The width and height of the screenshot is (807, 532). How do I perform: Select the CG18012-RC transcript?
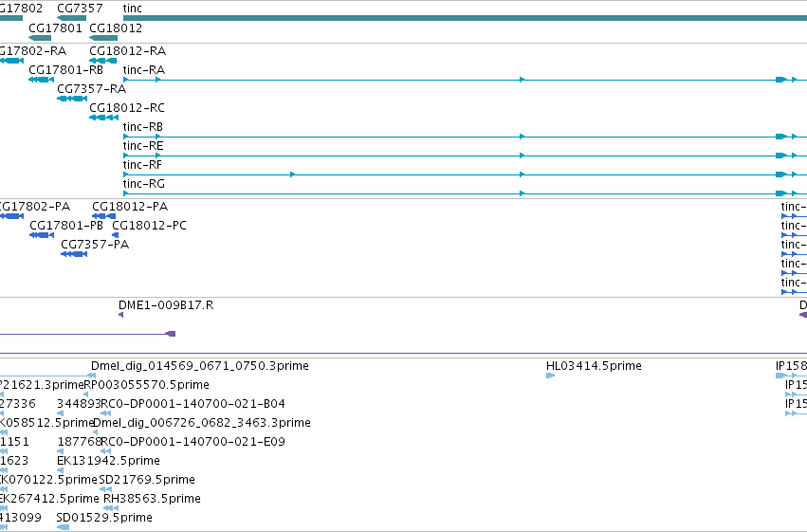click(x=104, y=118)
